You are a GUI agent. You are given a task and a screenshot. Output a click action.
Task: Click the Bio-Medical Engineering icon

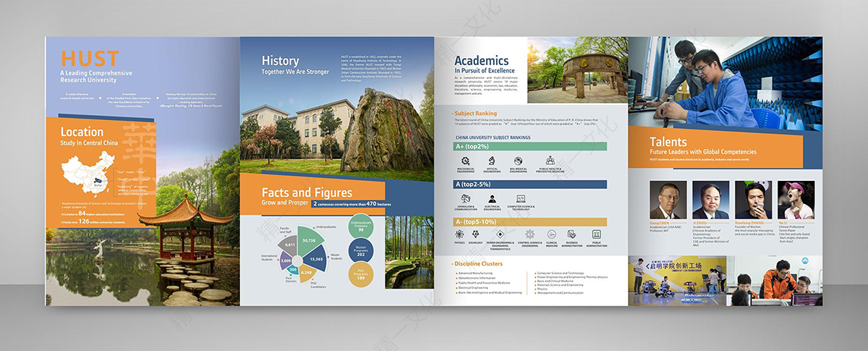click(519, 161)
